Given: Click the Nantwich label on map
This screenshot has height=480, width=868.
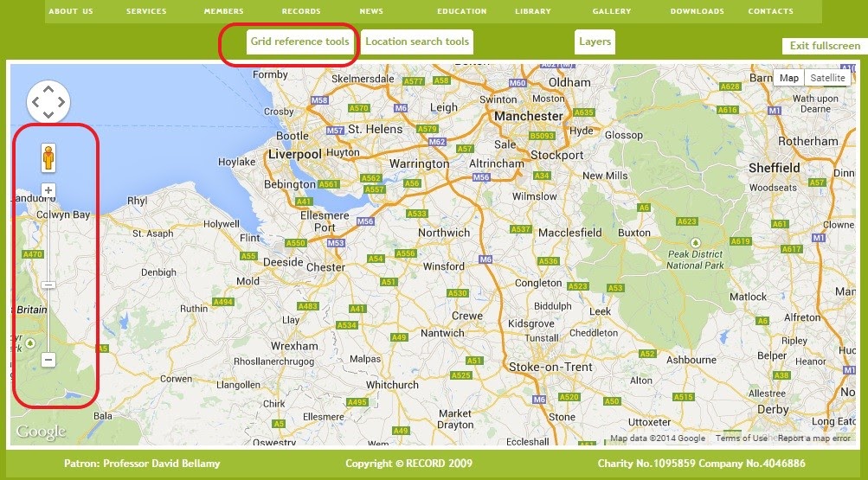Looking at the screenshot, I should click(x=442, y=334).
